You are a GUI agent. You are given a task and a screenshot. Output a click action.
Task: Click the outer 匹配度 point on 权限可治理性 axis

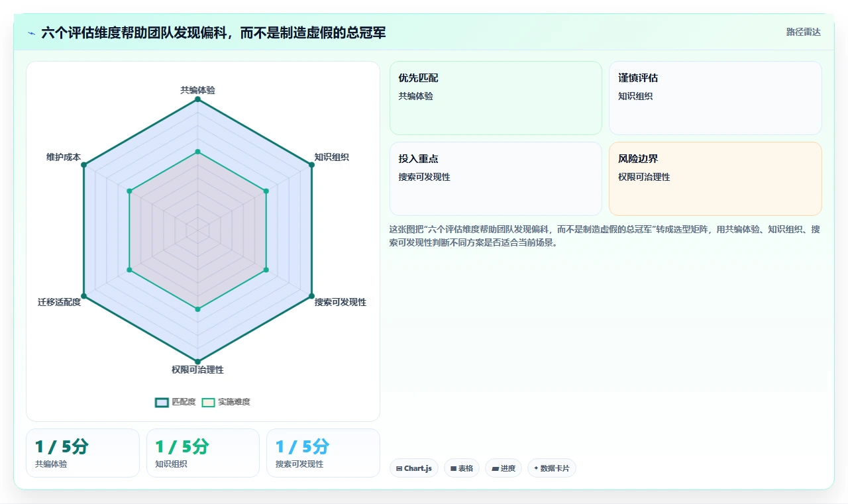197,361
